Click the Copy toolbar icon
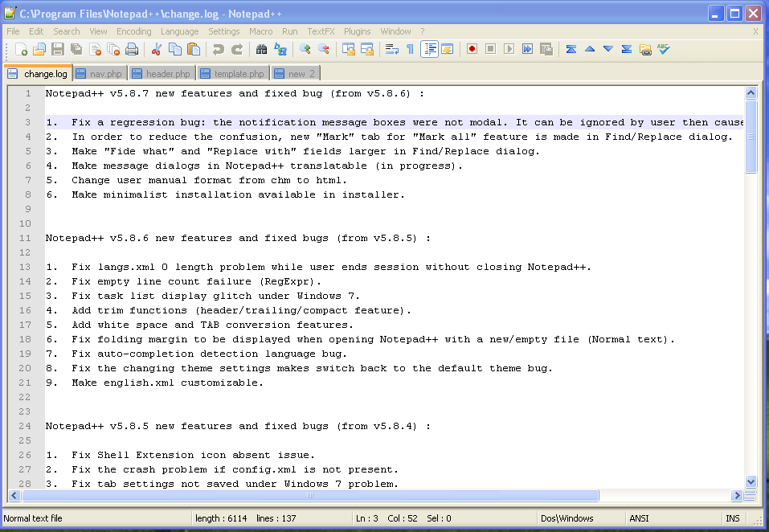 pyautogui.click(x=175, y=49)
